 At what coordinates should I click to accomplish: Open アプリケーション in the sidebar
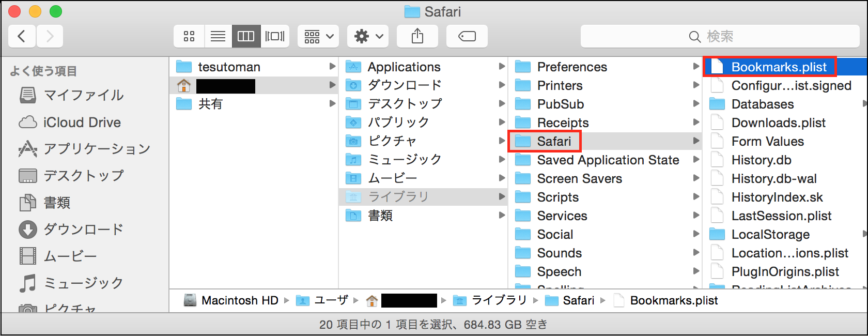click(85, 149)
